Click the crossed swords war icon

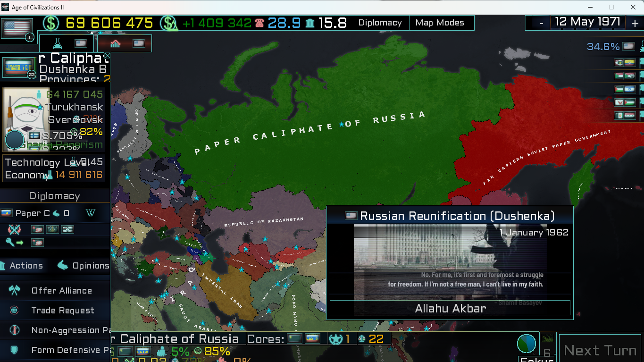(15, 229)
